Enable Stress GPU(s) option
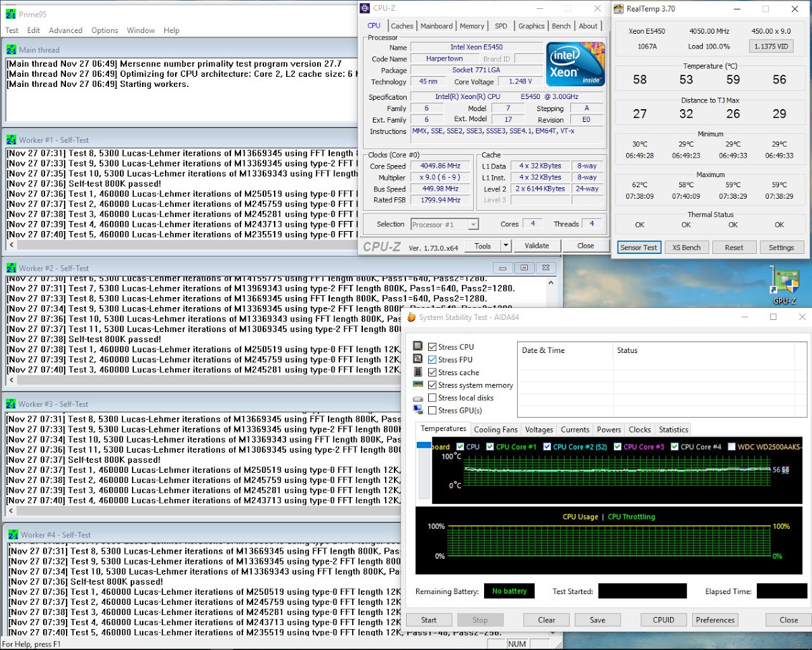The image size is (812, 650). coord(432,410)
